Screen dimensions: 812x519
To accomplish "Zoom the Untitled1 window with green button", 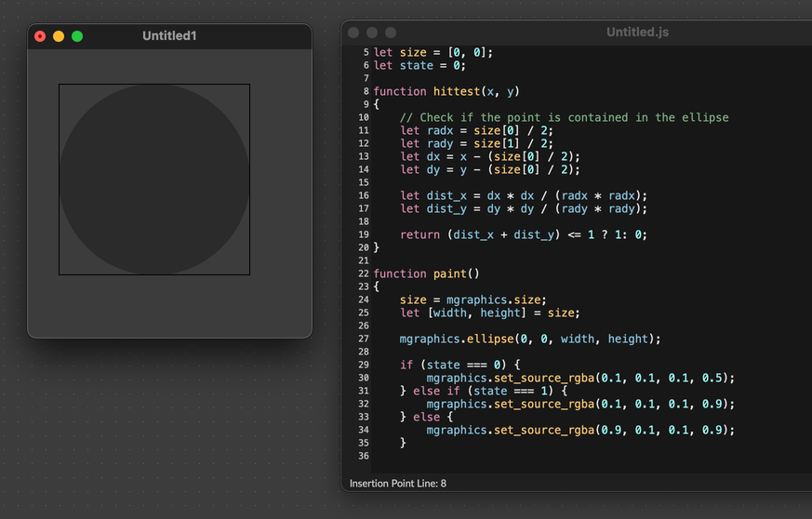I will click(x=77, y=36).
